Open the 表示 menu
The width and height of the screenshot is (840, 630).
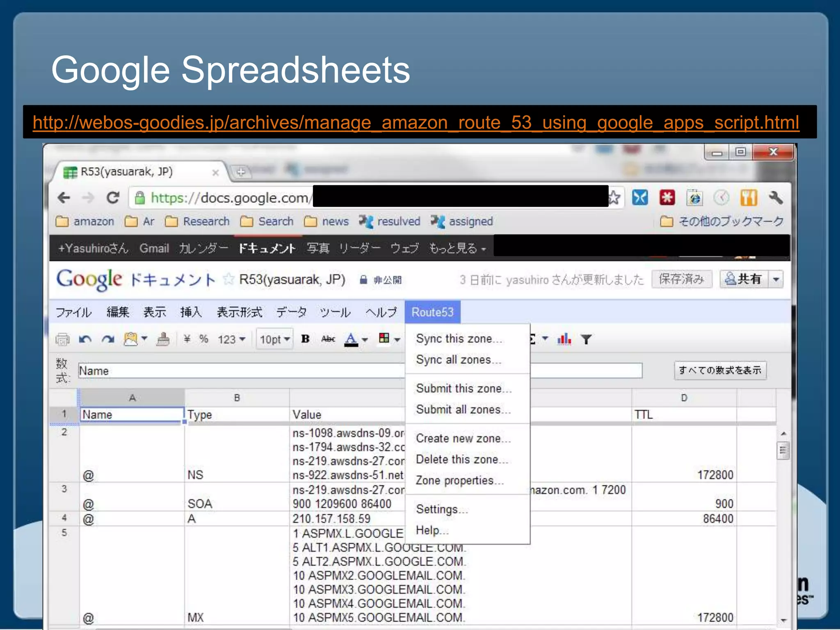(x=155, y=312)
